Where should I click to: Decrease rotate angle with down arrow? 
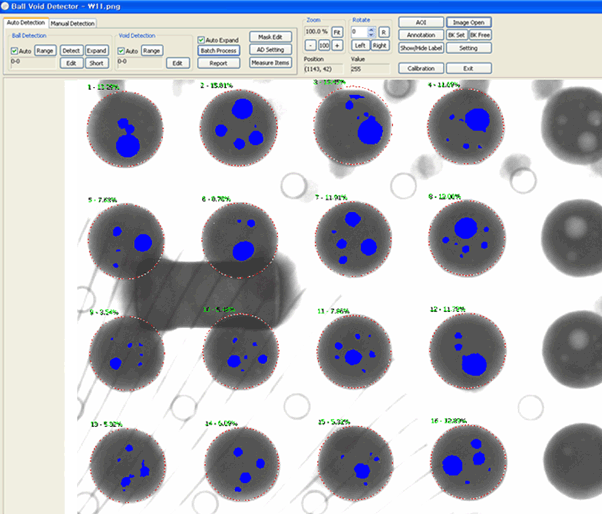tap(371, 35)
